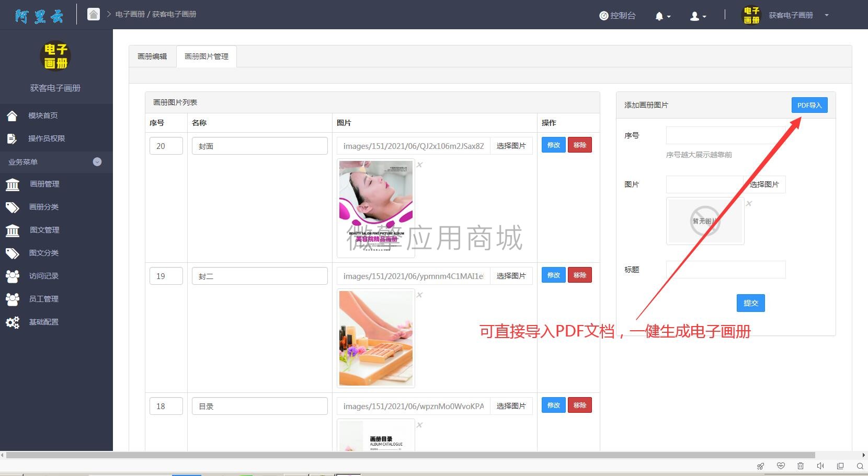868x476 pixels.
Task: Click 修改 for the 封面 row
Action: coord(554,145)
